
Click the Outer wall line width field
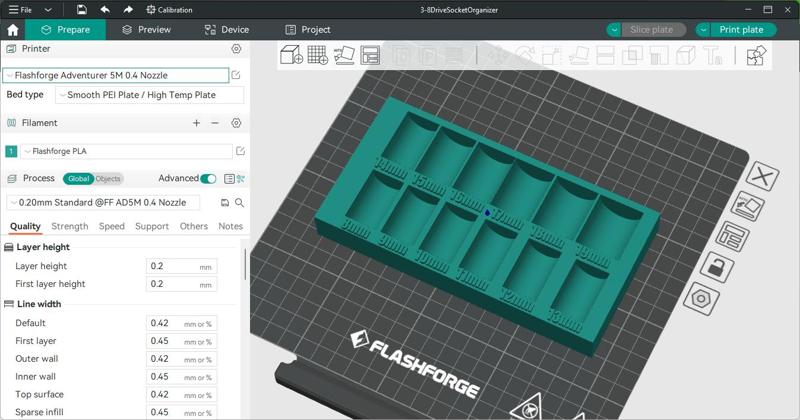point(182,359)
